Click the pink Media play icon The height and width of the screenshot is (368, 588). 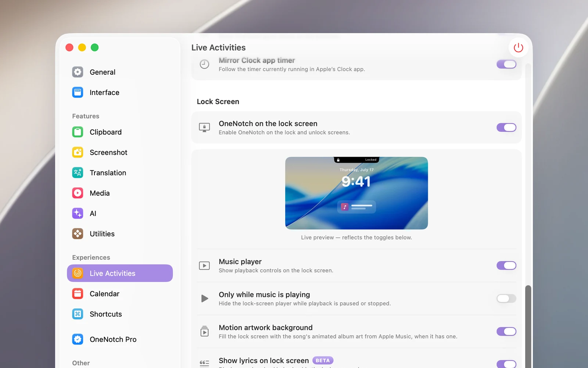click(78, 193)
